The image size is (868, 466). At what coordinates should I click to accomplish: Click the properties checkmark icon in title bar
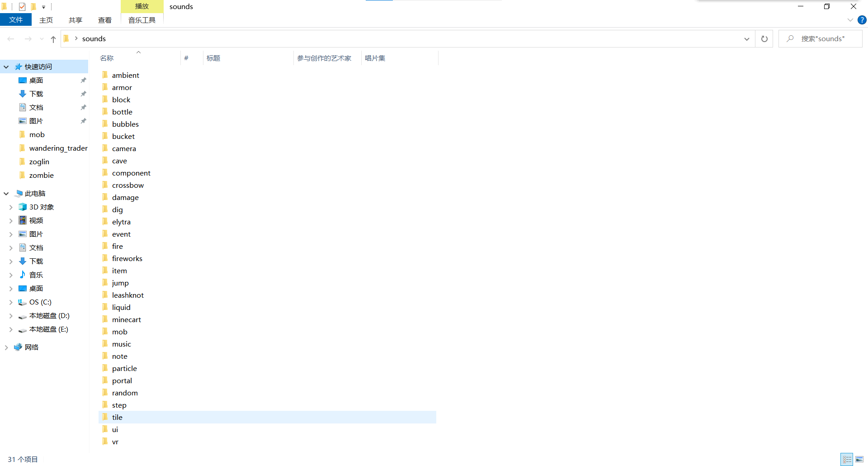point(22,7)
